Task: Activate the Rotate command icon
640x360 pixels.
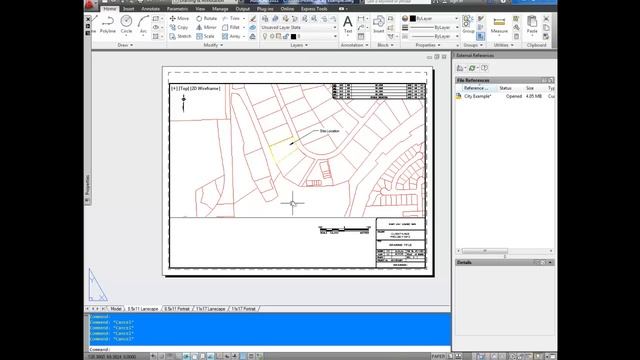Action: pos(199,18)
